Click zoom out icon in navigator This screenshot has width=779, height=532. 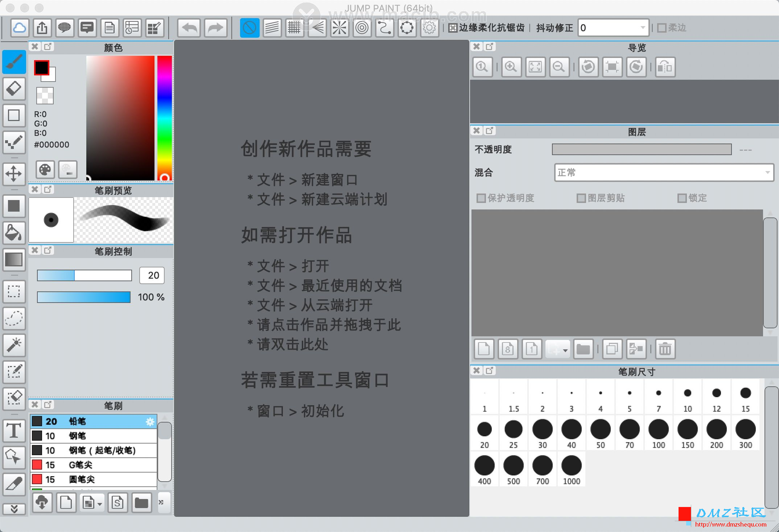click(x=559, y=67)
